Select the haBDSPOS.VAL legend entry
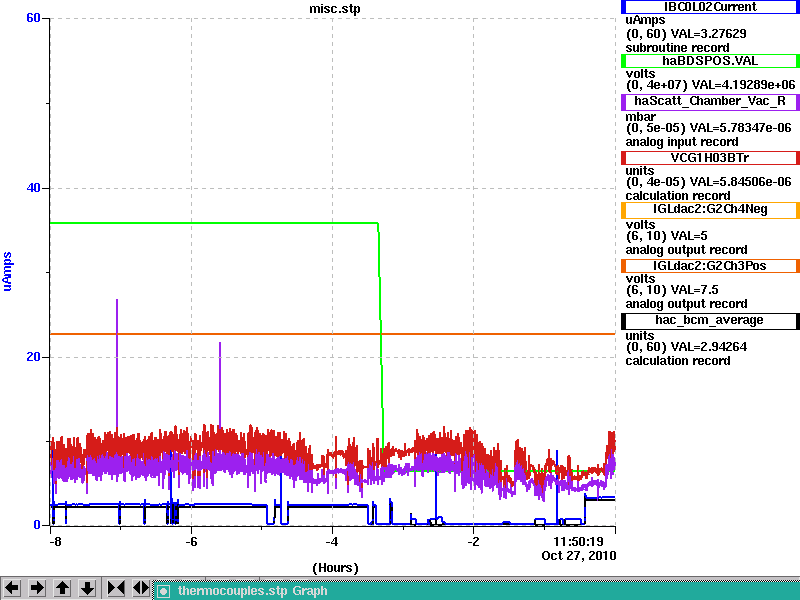The width and height of the screenshot is (800, 600). point(710,61)
